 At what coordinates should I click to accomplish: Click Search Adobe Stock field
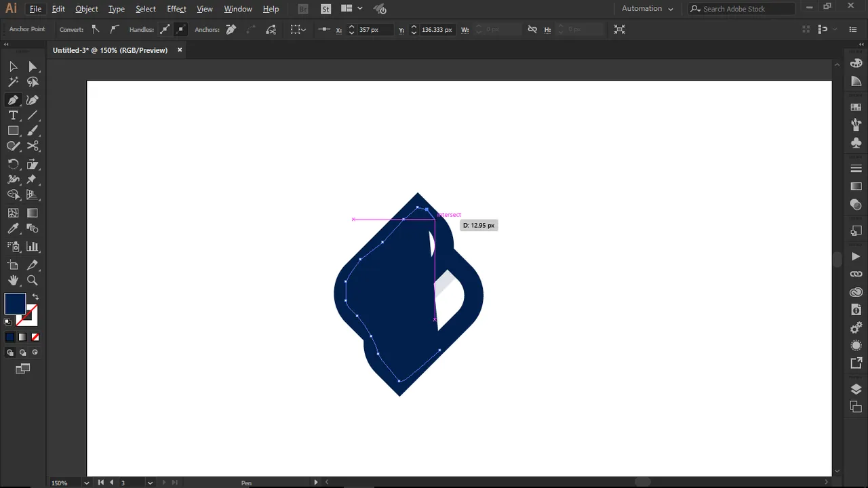[x=742, y=9]
